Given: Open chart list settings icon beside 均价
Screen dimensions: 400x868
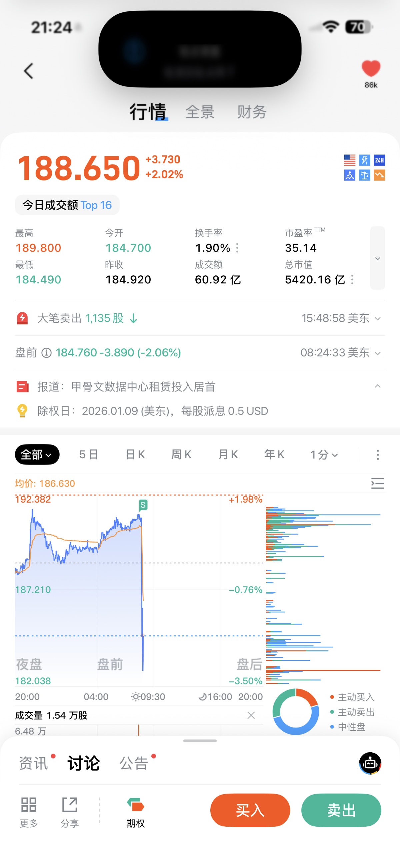Looking at the screenshot, I should [x=377, y=483].
